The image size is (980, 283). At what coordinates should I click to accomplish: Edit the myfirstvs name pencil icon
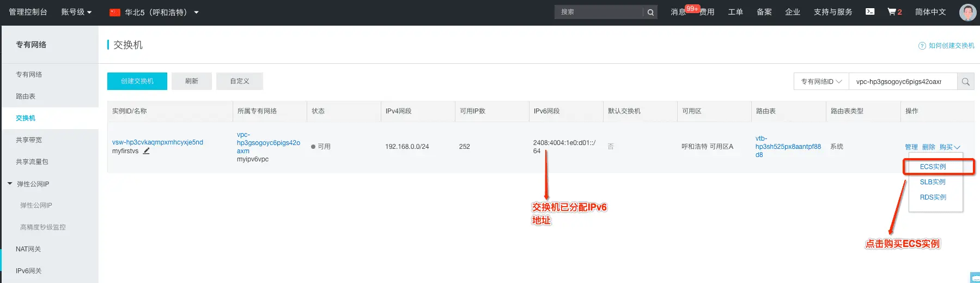coord(146,151)
